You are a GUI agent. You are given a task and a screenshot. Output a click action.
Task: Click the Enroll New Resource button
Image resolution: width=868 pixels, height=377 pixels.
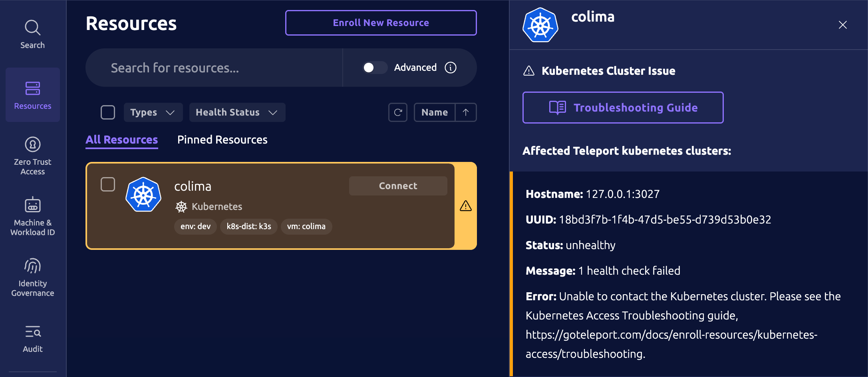pyautogui.click(x=380, y=23)
